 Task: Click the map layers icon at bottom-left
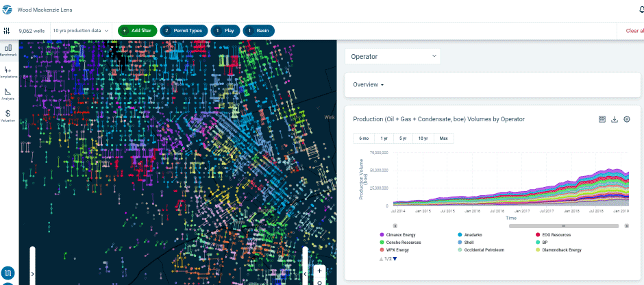(x=8, y=273)
